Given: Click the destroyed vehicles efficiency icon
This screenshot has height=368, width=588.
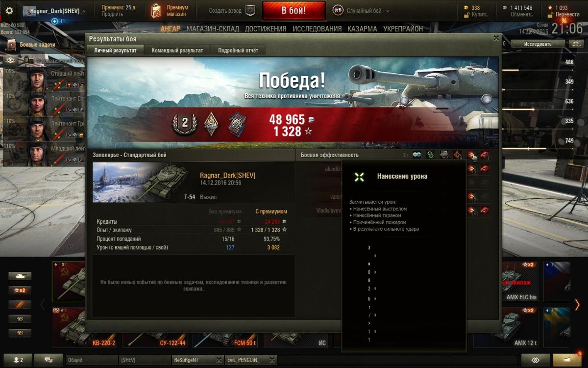Looking at the screenshot, I should pos(485,155).
